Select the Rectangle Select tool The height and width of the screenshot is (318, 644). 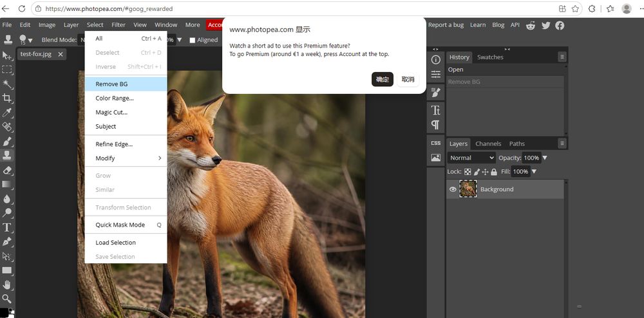(7, 70)
